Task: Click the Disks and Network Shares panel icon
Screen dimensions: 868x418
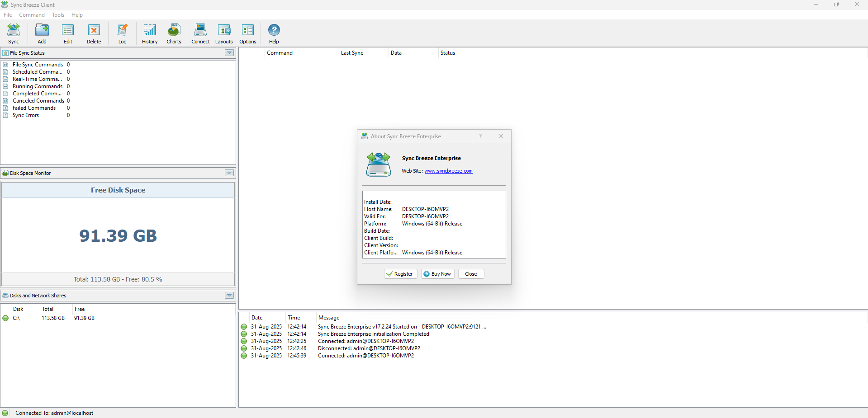Action: tap(5, 296)
